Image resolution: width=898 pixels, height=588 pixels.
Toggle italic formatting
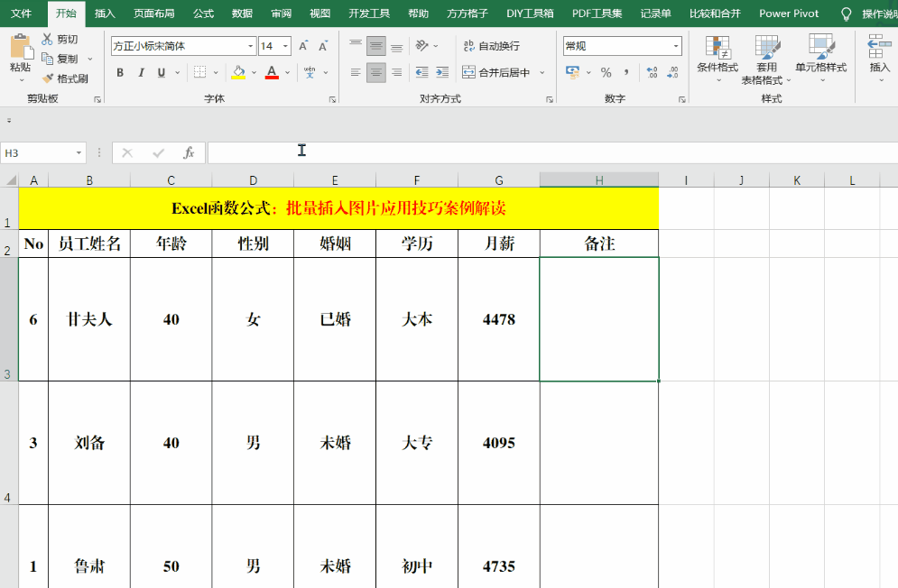[141, 72]
